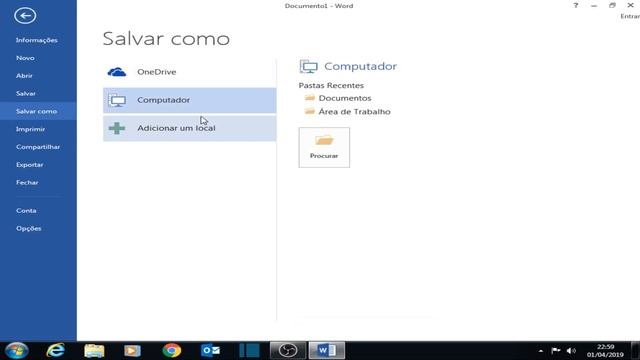Open the blue two-tone taskbar app

[x=249, y=351]
